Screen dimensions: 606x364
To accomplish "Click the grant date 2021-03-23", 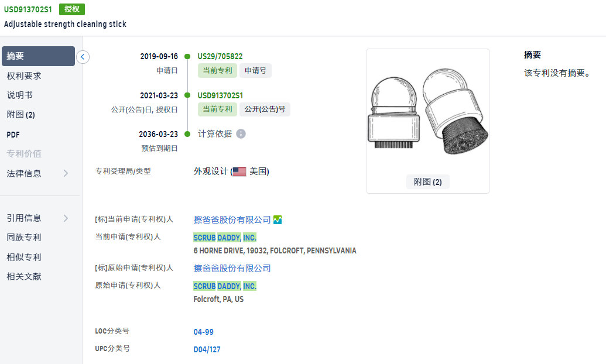I will coord(159,95).
